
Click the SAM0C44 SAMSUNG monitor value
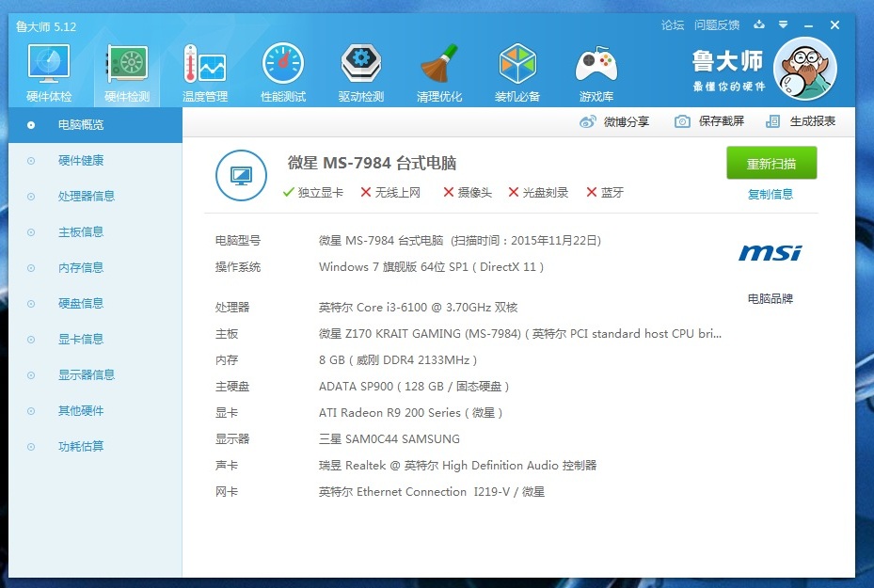tap(389, 439)
